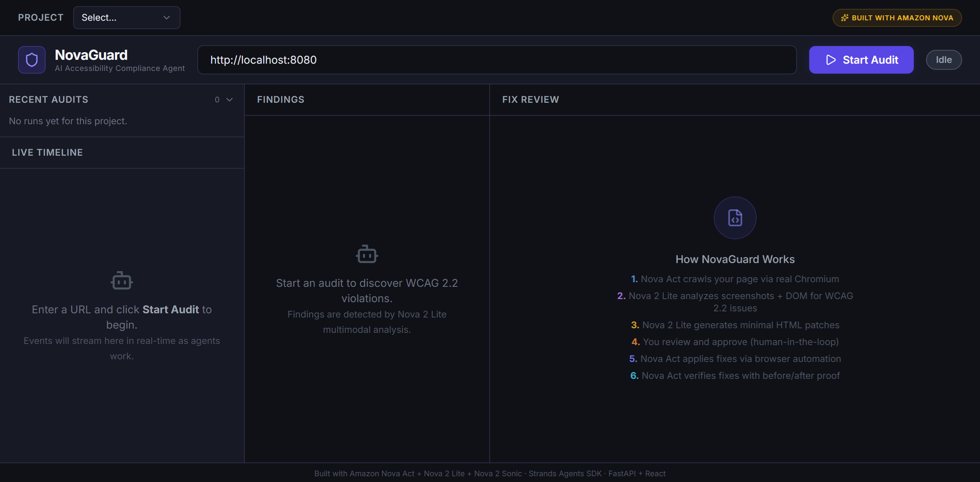
Task: Click the sparkle icon in Amazon Nova badge
Action: pos(844,18)
